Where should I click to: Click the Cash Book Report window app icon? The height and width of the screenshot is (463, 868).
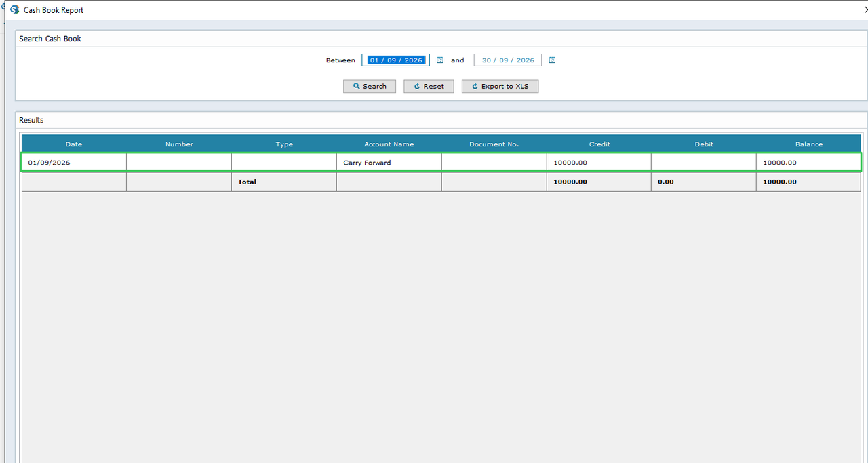14,10
